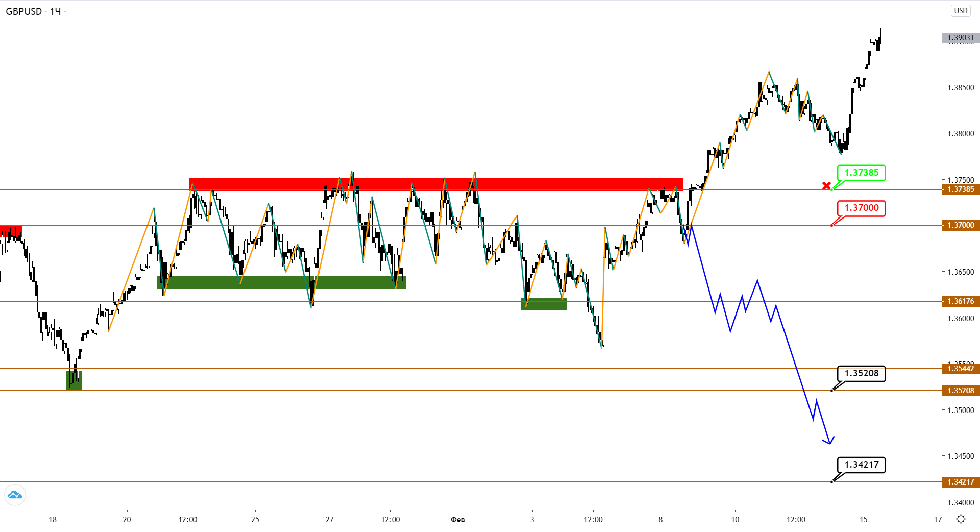
Task: Click date 20 on the time axis
Action: [127, 520]
